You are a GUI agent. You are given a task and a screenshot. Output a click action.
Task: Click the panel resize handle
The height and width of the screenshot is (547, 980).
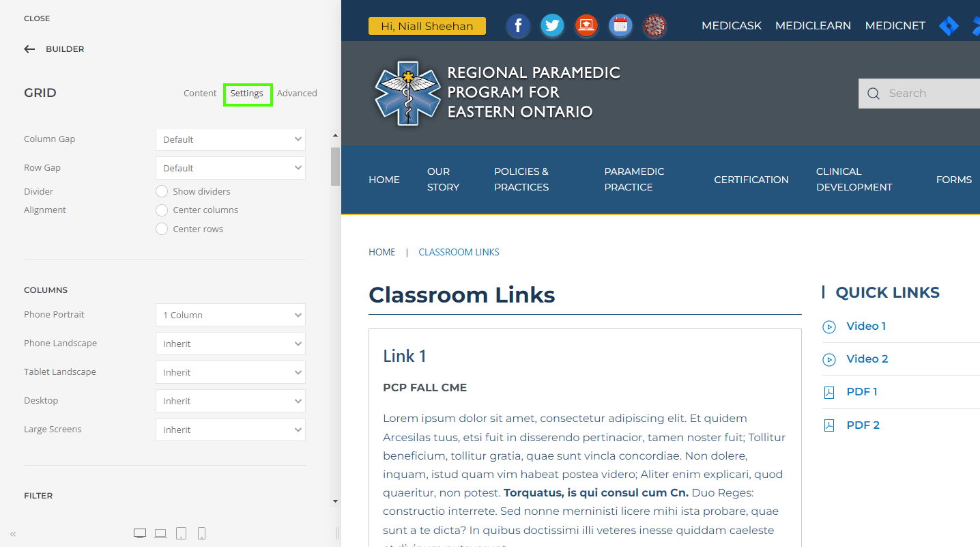pyautogui.click(x=337, y=533)
